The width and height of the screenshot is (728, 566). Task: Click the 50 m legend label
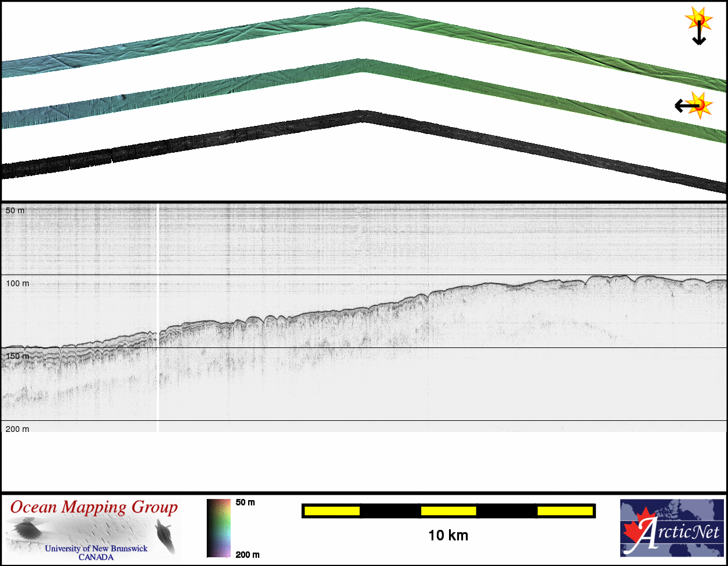245,502
